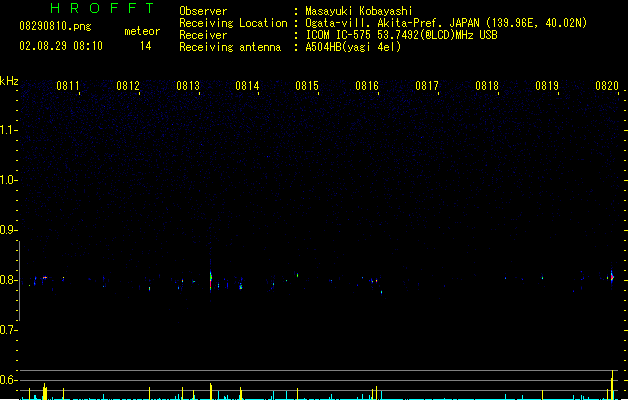Click the Receiving antenna label
This screenshot has height=400, width=629.
(230, 47)
